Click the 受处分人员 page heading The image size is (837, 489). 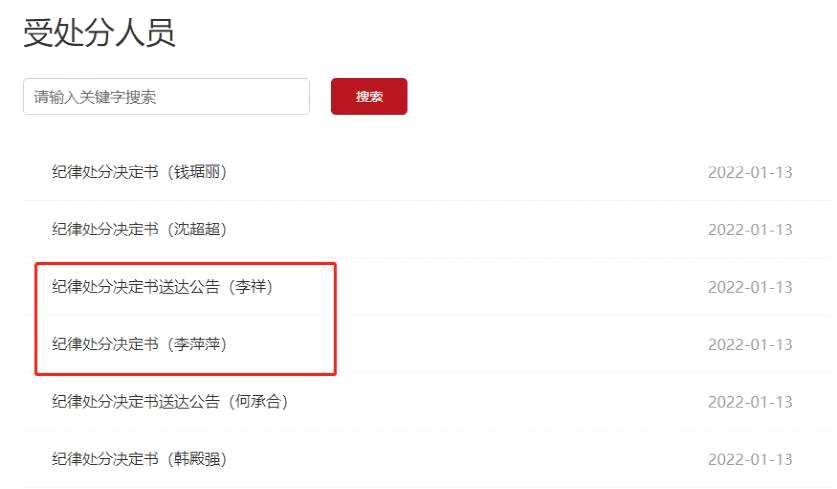(99, 33)
